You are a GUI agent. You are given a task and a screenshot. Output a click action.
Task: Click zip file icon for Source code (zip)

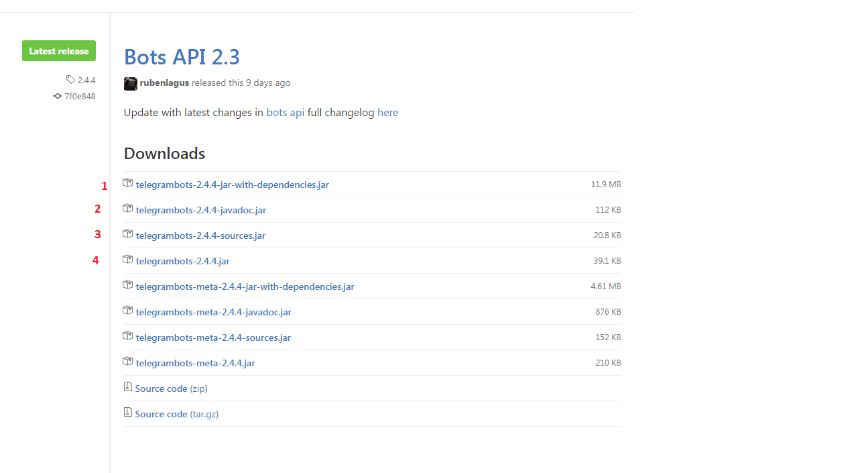(x=127, y=387)
